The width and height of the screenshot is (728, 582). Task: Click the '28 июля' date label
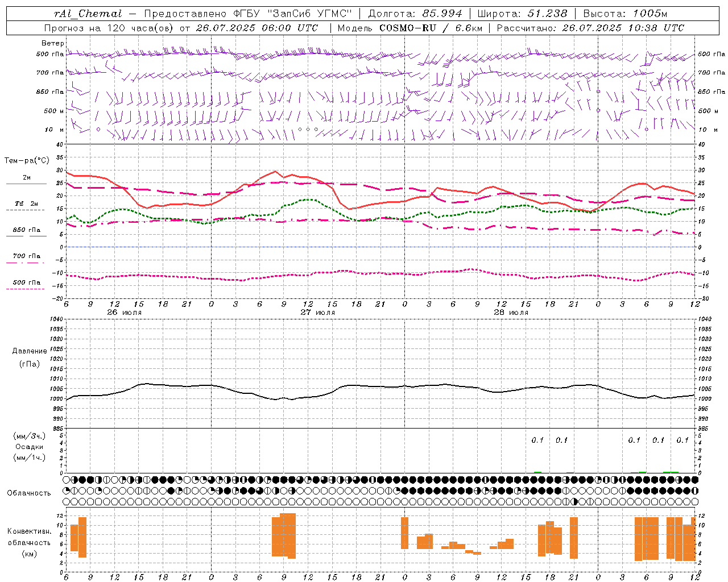point(511,313)
